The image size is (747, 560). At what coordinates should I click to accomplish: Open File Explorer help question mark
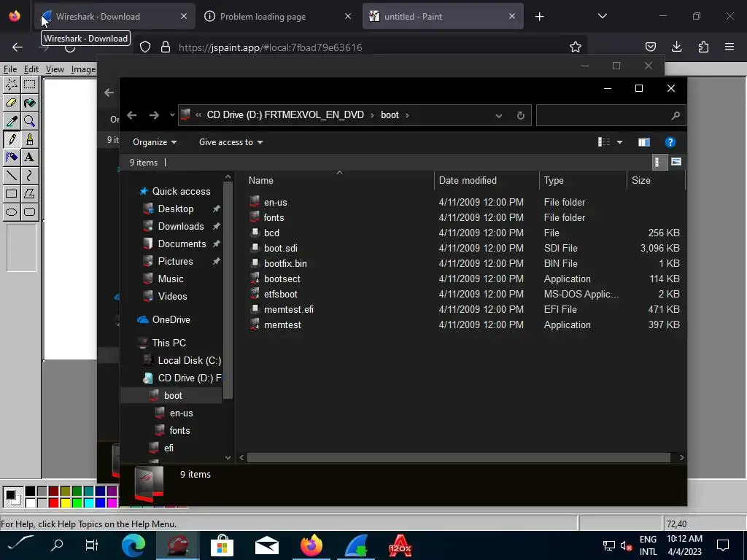point(670,142)
